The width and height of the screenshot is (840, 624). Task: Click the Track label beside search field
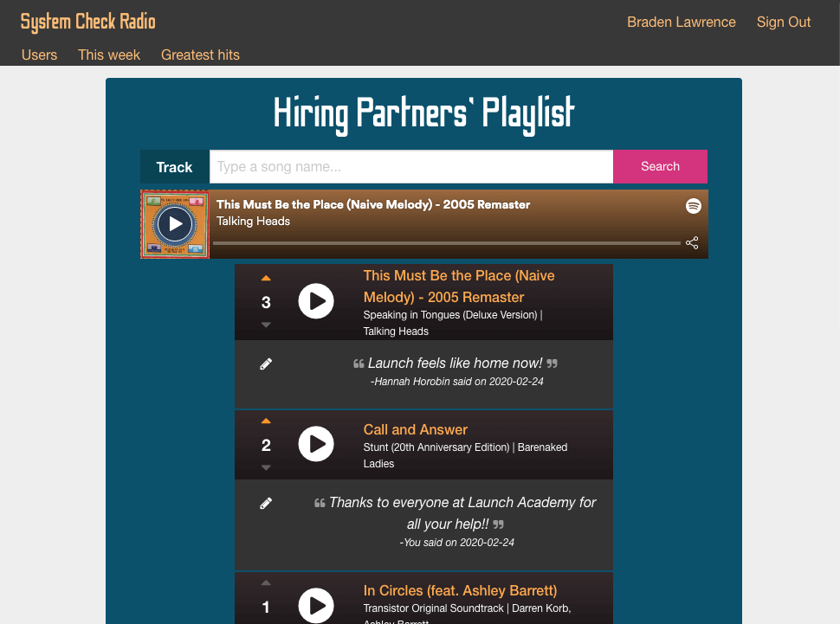pyautogui.click(x=175, y=166)
